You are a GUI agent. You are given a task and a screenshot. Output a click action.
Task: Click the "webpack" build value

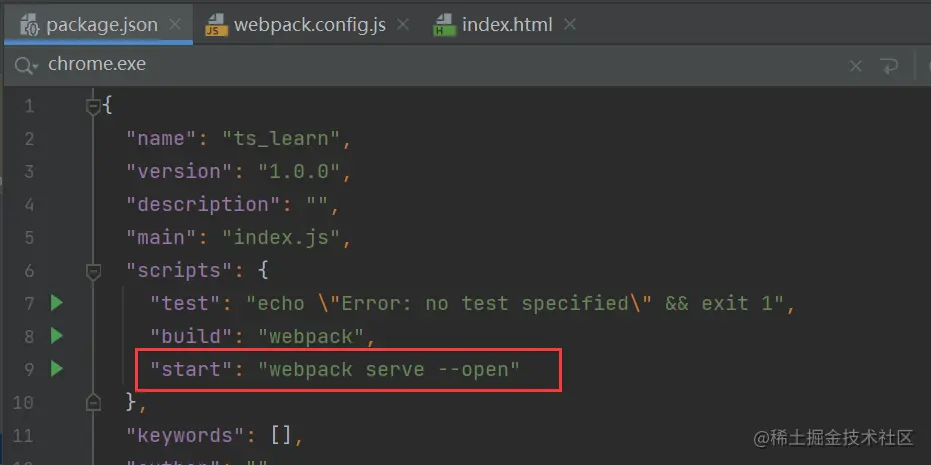click(x=311, y=337)
